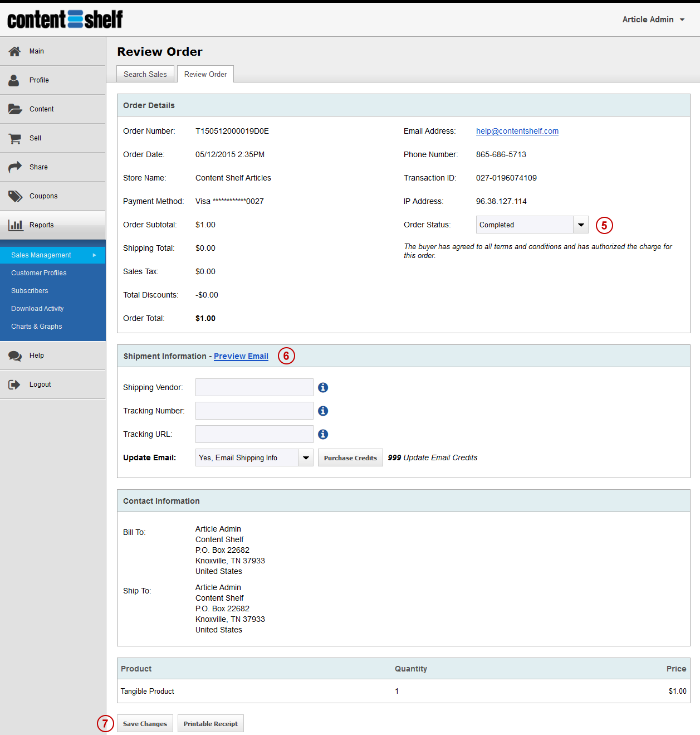
Task: Click the order number T150512000019D0E
Action: (232, 131)
